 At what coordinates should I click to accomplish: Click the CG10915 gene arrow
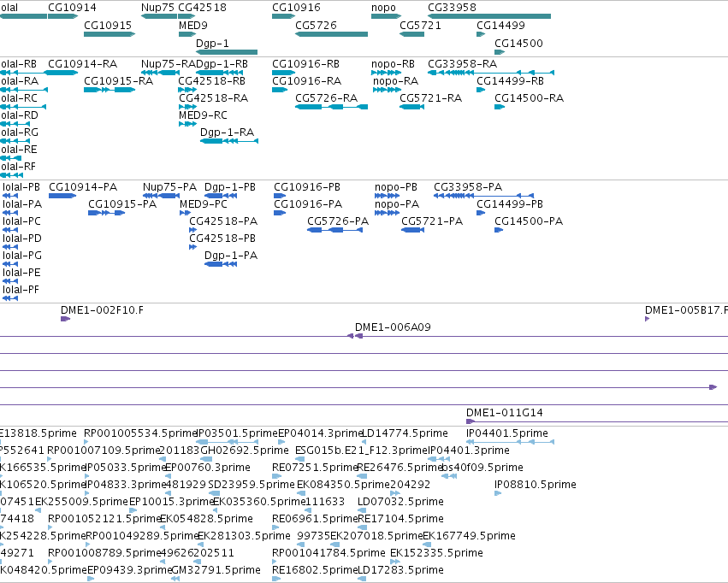[x=109, y=34]
